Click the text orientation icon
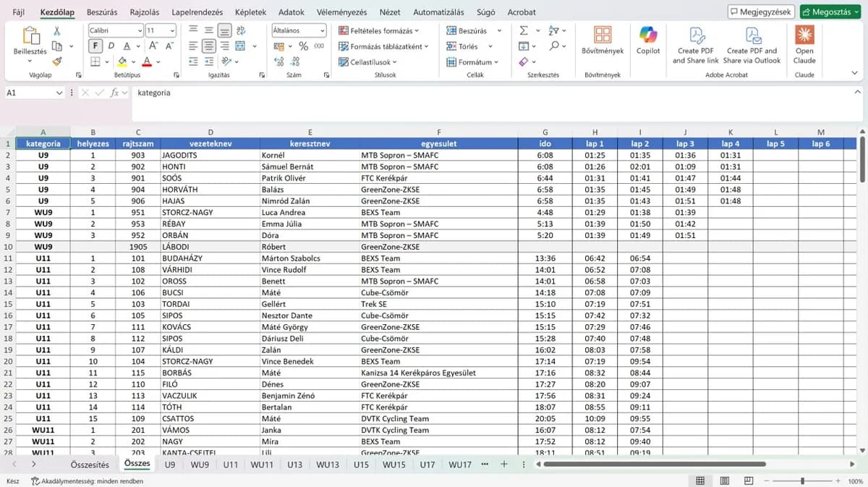Viewport: 868px width, 487px height. (226, 62)
